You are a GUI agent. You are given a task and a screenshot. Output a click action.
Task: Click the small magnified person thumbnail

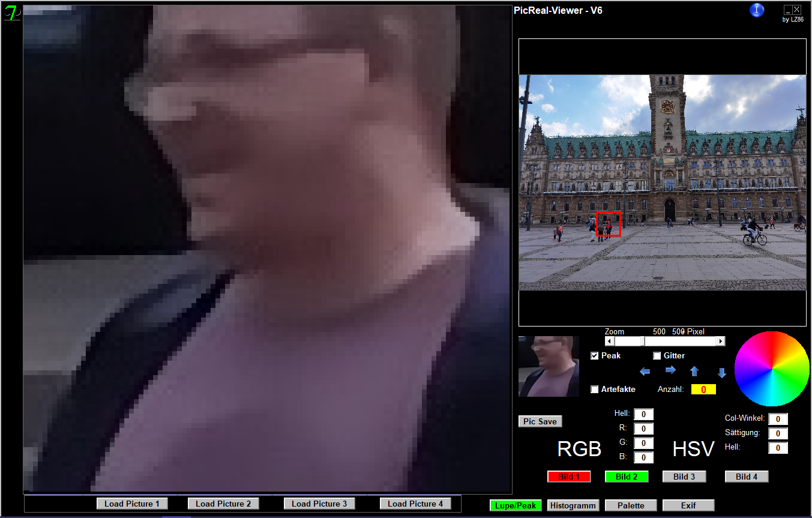click(x=549, y=366)
